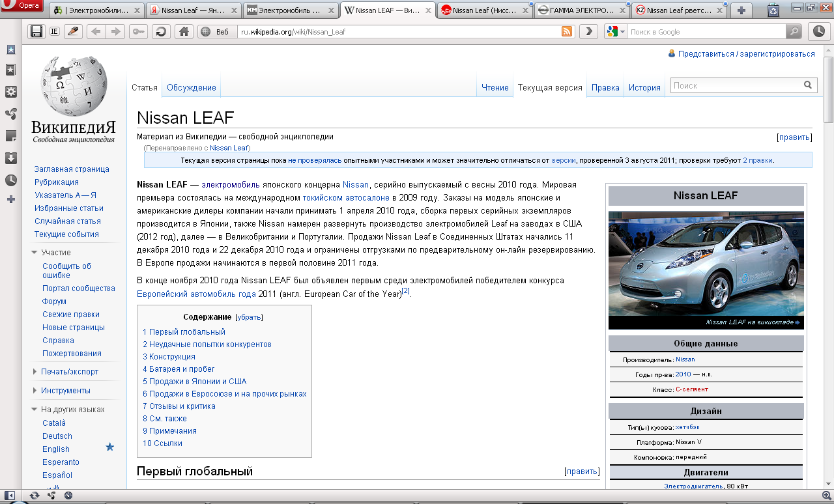Open the closed tabs trash icon
Image resolution: width=834 pixels, height=504 pixels.
(x=773, y=10)
